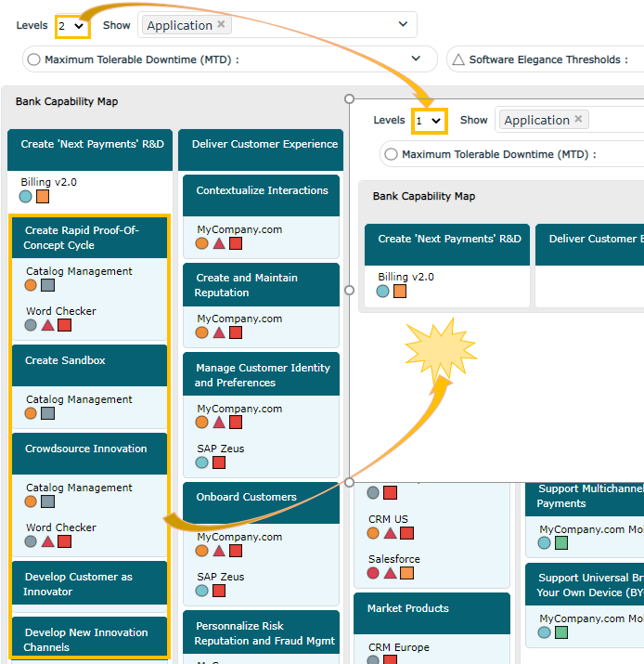Click Software Elegance Thresholds triangle icon

point(457,60)
